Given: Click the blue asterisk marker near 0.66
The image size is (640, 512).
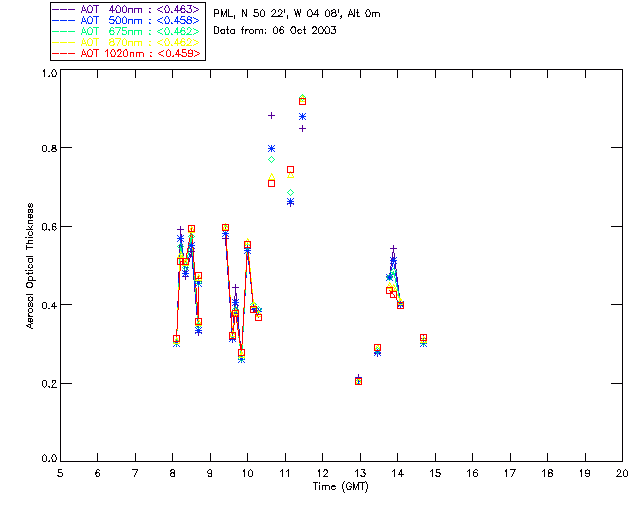Looking at the screenshot, I should [x=290, y=202].
